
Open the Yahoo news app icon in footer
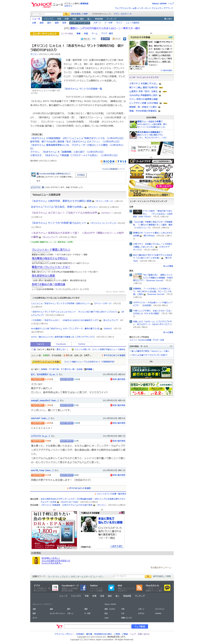point(55,588)
